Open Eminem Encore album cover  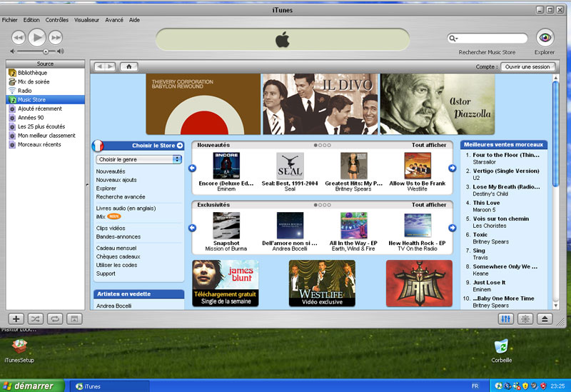226,166
